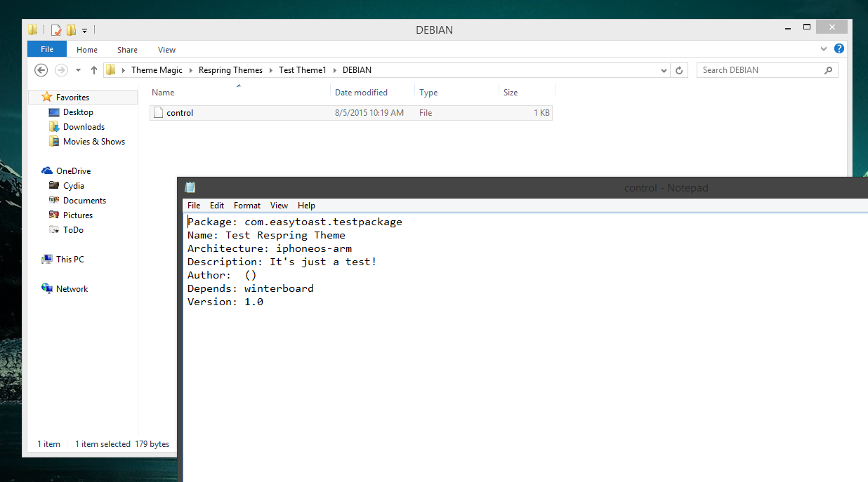868x482 pixels.
Task: Open Downloads in Favorites
Action: pyautogui.click(x=84, y=127)
